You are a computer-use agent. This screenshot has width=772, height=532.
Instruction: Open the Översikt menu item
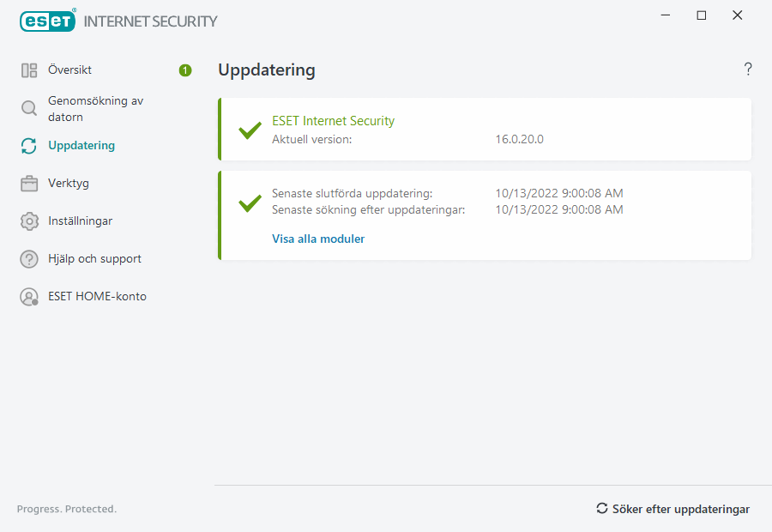tap(70, 70)
